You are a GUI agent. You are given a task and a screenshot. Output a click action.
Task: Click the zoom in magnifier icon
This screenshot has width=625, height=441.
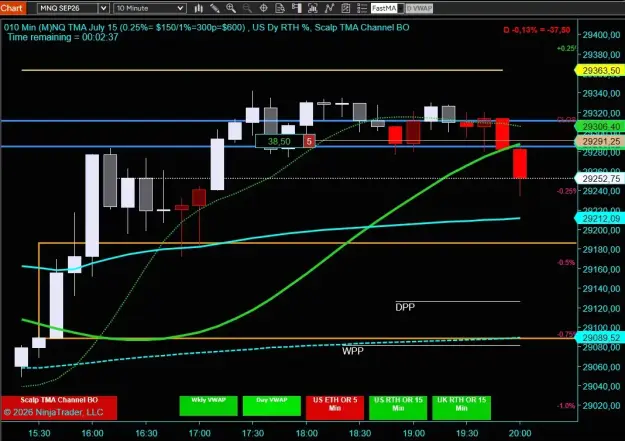[x=231, y=8]
